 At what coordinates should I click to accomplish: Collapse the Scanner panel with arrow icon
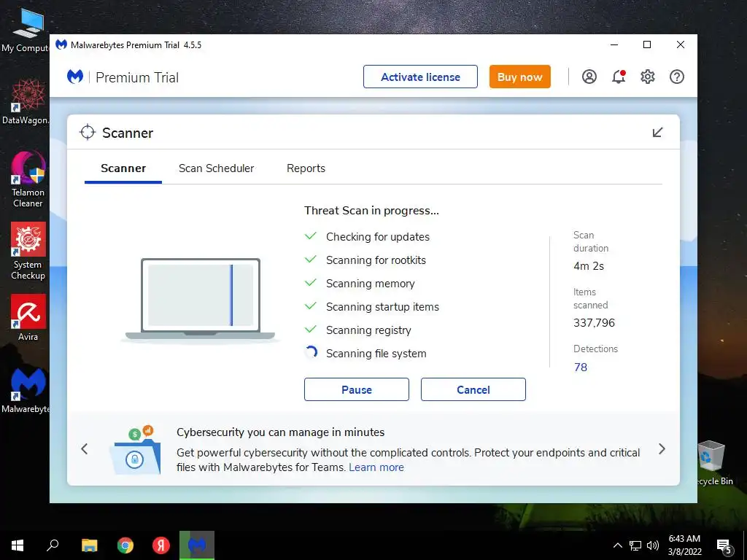(657, 133)
